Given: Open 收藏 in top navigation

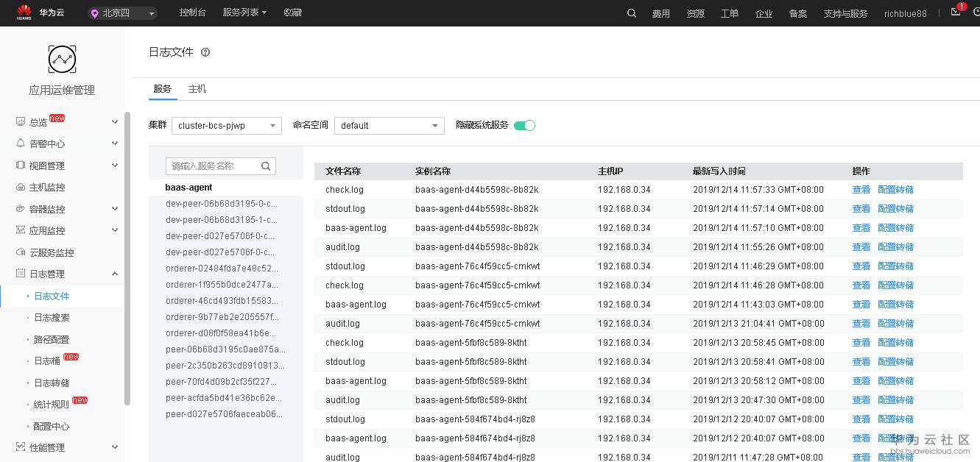Looking at the screenshot, I should pyautogui.click(x=292, y=13).
